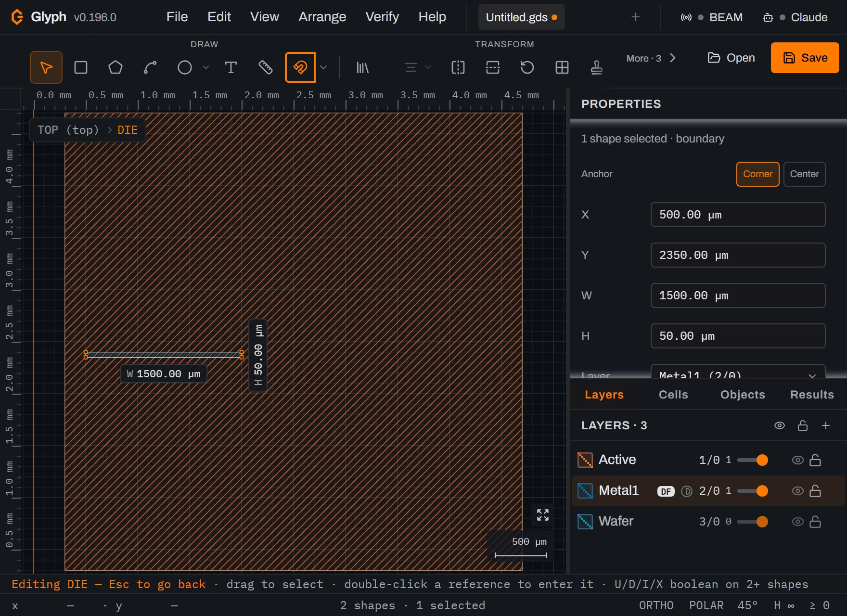847x616 pixels.
Task: Select the circle draw tool
Action: (185, 67)
